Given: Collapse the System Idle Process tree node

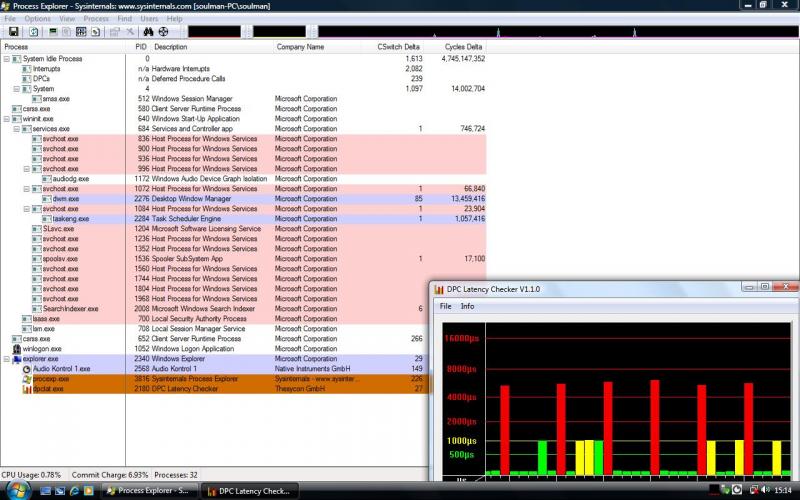Looking at the screenshot, I should coord(6,59).
